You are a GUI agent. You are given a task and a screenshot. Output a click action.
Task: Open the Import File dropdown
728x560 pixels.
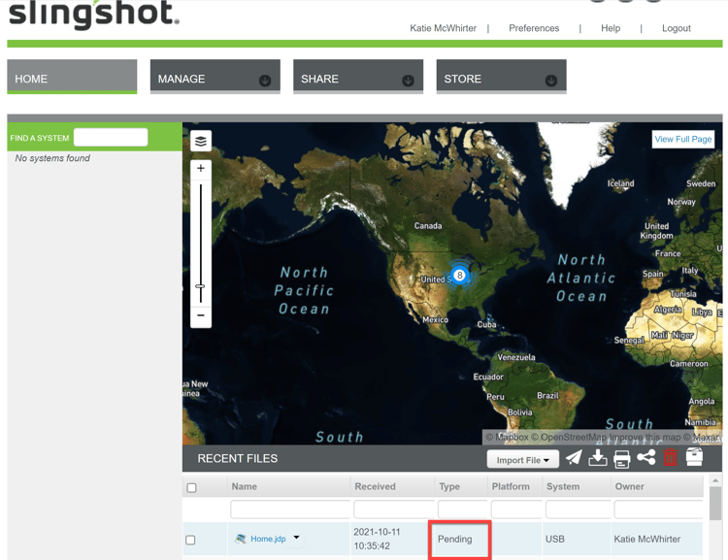click(x=522, y=460)
